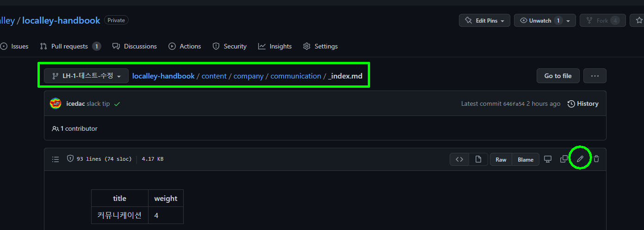View file History link
This screenshot has width=644, height=230.
(583, 103)
